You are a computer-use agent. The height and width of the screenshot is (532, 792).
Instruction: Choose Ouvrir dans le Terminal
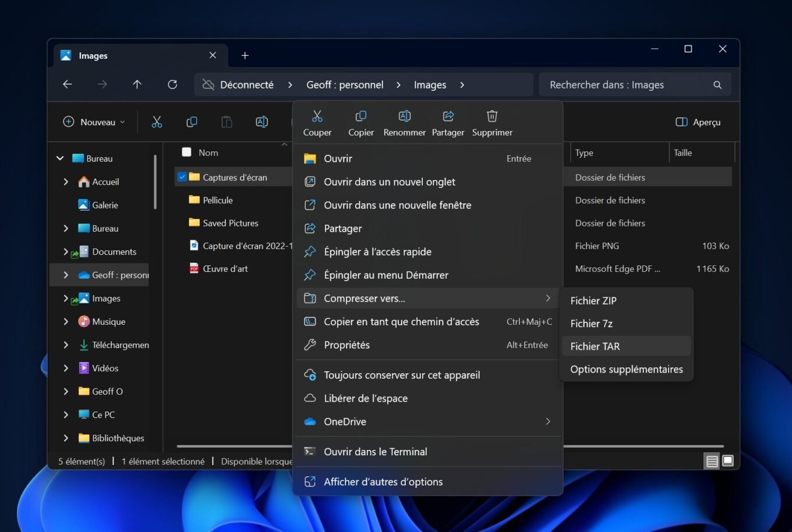[427, 452]
